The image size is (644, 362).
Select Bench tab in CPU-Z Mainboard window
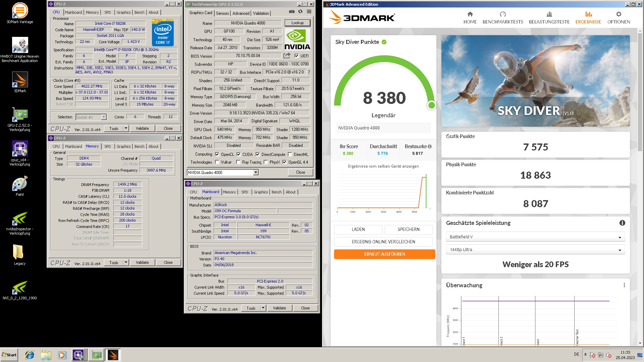277,192
